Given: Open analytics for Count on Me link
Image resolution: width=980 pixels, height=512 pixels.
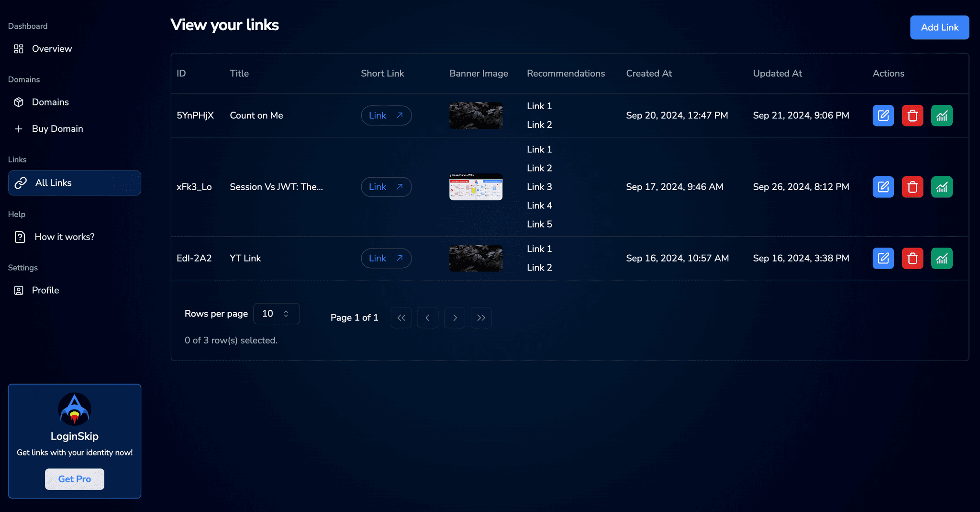Looking at the screenshot, I should pyautogui.click(x=941, y=115).
